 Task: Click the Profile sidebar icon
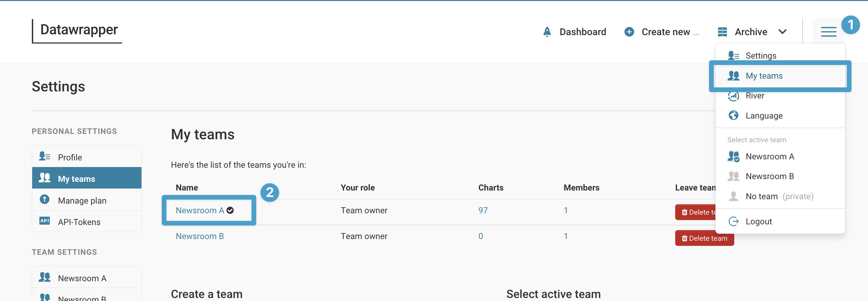coord(45,156)
